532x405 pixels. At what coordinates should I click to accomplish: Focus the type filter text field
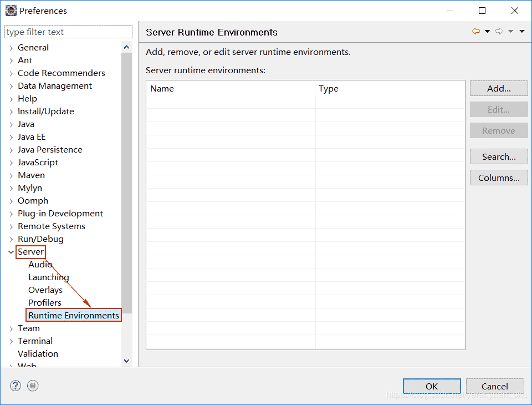click(x=69, y=32)
